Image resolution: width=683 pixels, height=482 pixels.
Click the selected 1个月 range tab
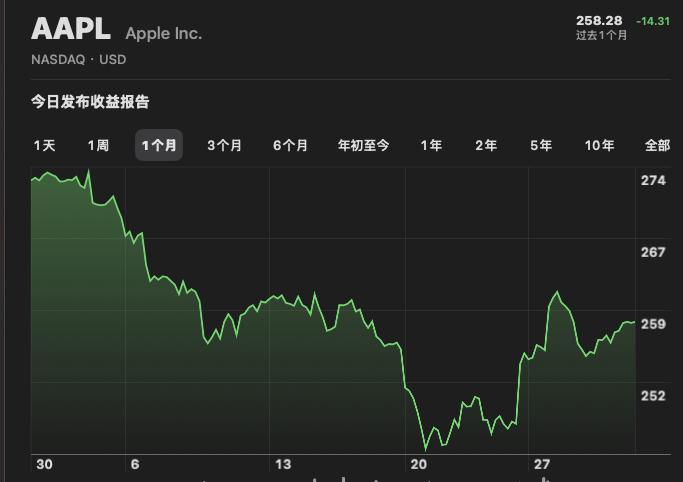[159, 146]
